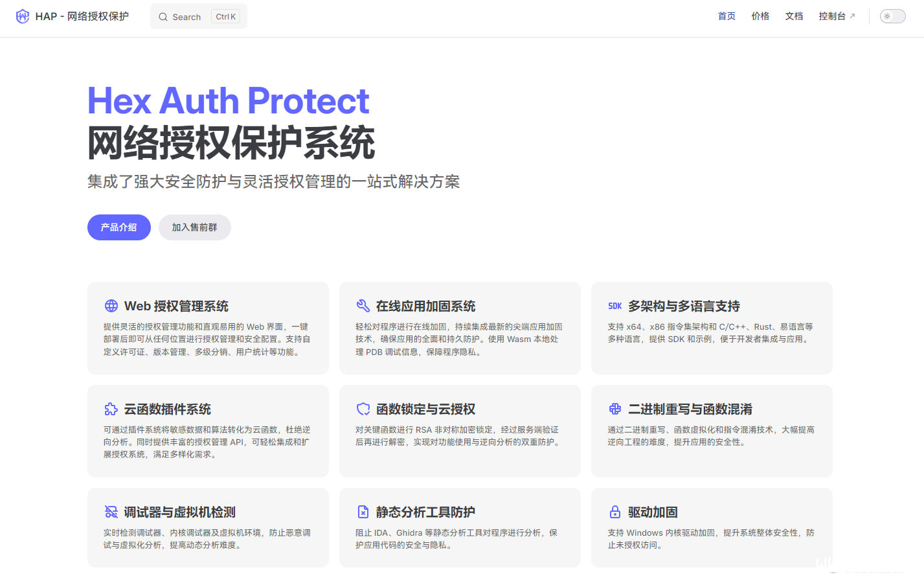
Task: Click the tagline 集成了强大安全防护与灵活授权管理的一站式解决方案
Action: pyautogui.click(x=274, y=181)
